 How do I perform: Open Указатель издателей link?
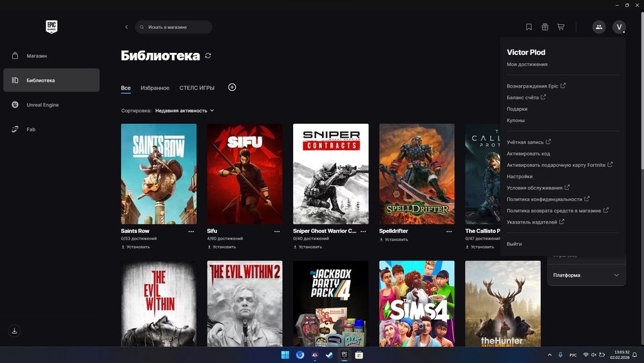click(535, 222)
